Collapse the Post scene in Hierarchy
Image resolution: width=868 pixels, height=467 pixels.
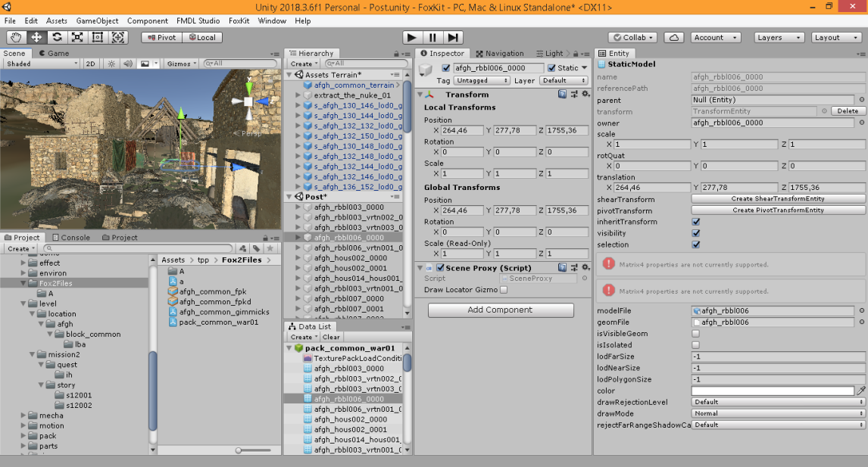tap(289, 197)
